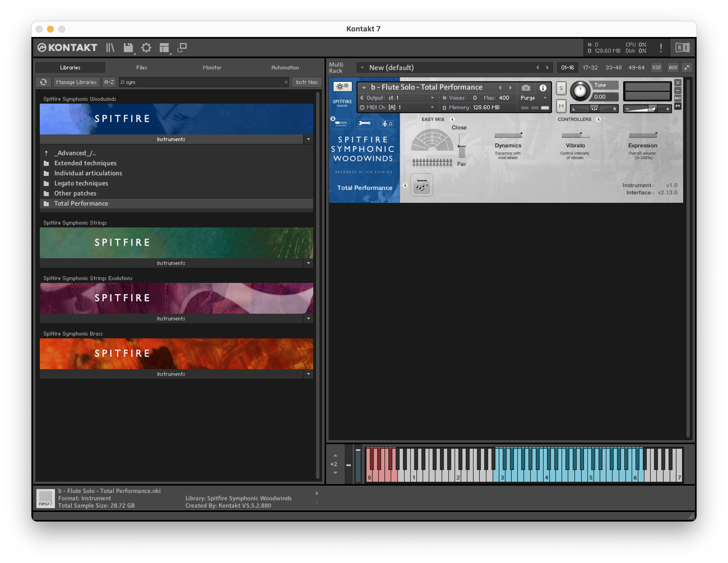Open Individual articulations folder
This screenshot has height=563, width=728.
pos(176,173)
